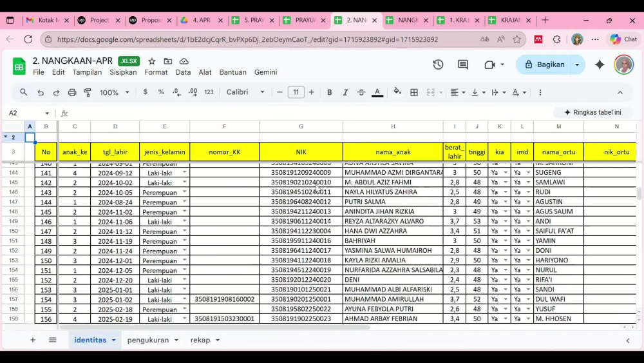644x363 pixels.
Task: Bookmark this page in browser
Action: (x=516, y=39)
